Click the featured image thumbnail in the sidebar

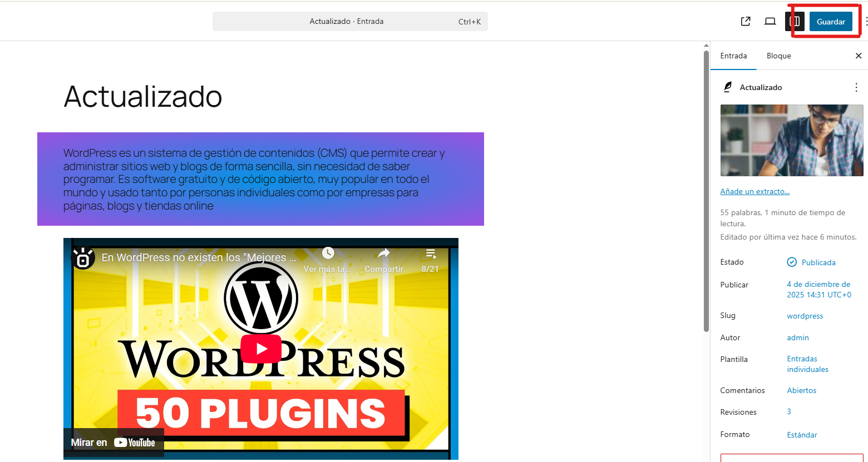(791, 140)
